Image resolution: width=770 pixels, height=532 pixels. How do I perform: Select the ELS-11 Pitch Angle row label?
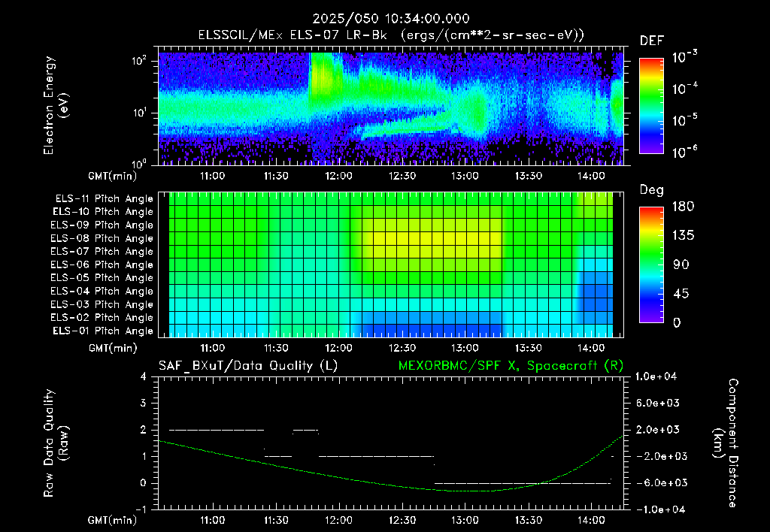click(x=104, y=199)
